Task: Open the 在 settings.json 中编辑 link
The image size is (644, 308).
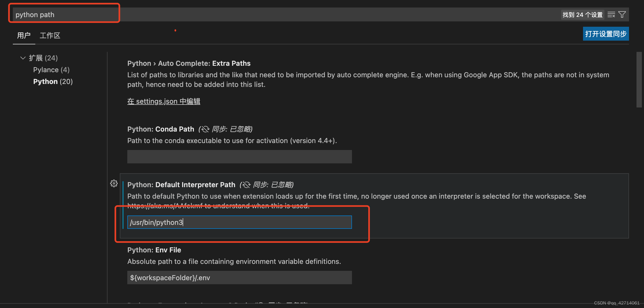Action: tap(163, 101)
